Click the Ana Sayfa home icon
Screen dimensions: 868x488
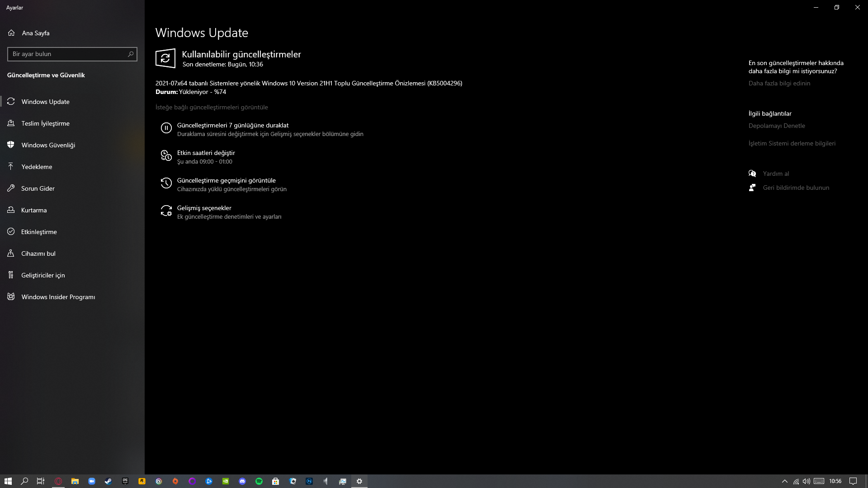[11, 33]
